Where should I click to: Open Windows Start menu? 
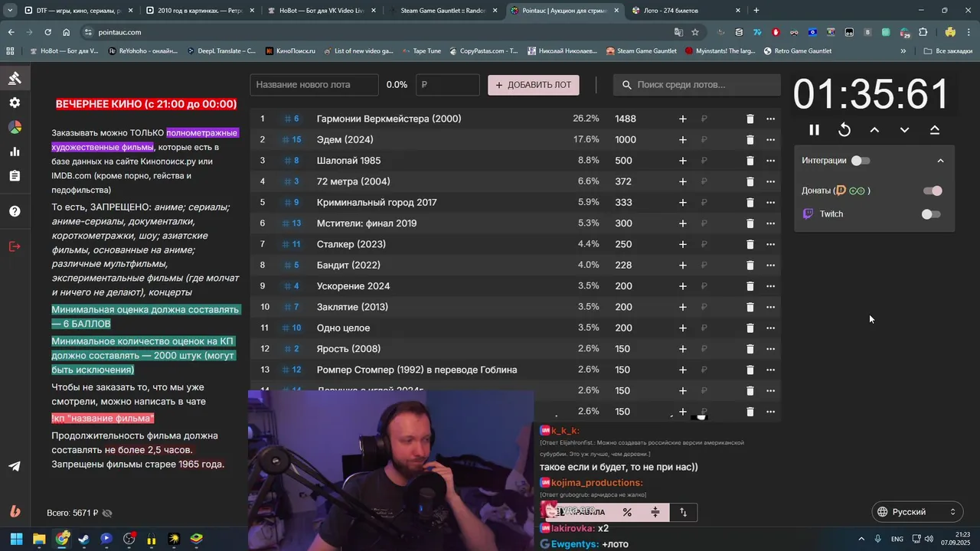16,539
